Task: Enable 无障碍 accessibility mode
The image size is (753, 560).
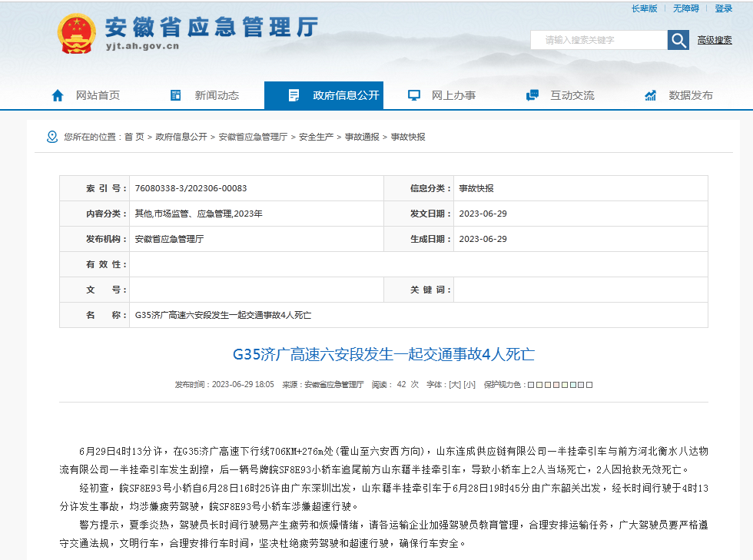Action: [x=685, y=8]
